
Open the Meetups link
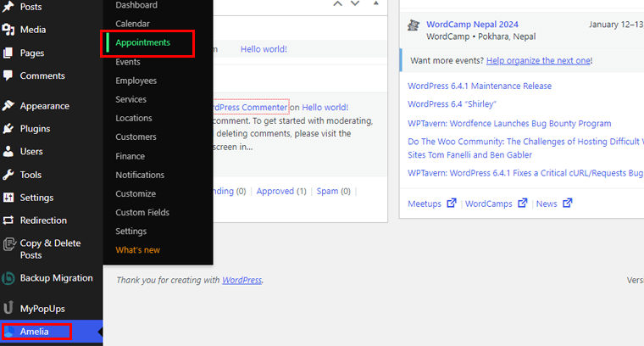coord(425,204)
